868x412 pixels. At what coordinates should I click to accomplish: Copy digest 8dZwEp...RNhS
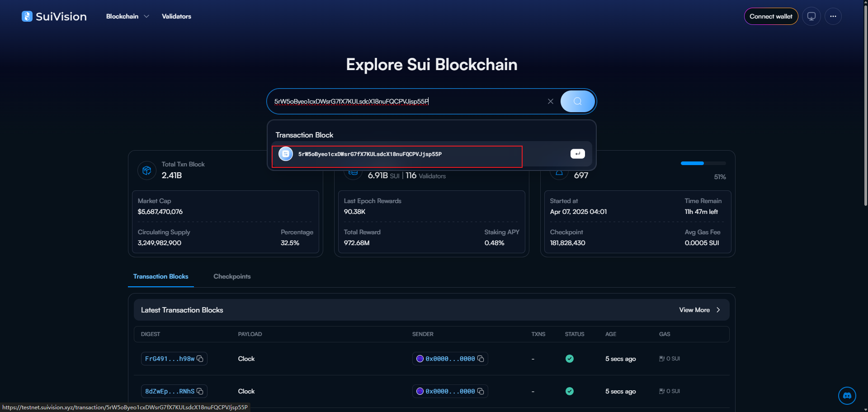(200, 391)
